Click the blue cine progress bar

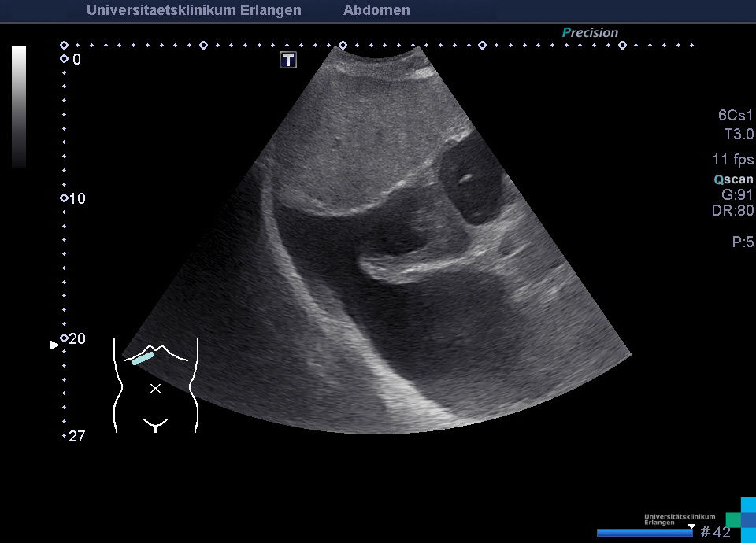(646, 533)
